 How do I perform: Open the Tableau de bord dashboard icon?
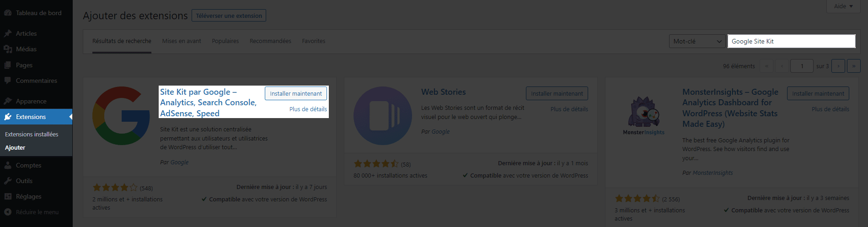pos(8,13)
